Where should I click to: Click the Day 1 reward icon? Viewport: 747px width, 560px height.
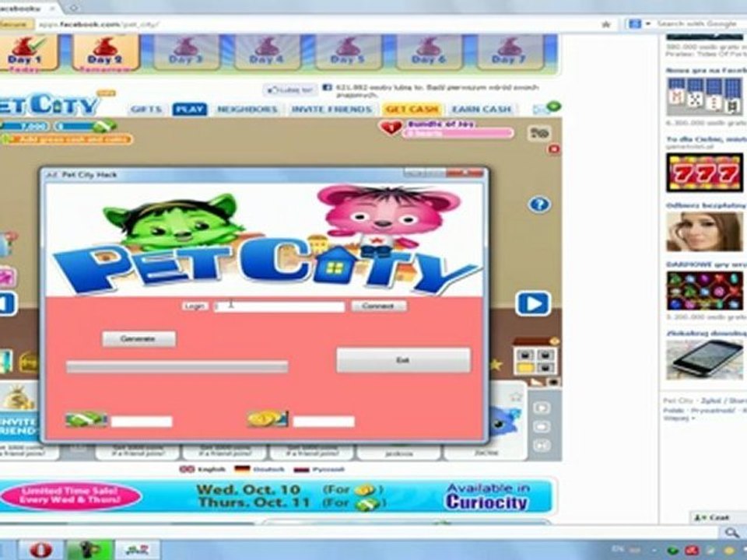click(x=26, y=52)
